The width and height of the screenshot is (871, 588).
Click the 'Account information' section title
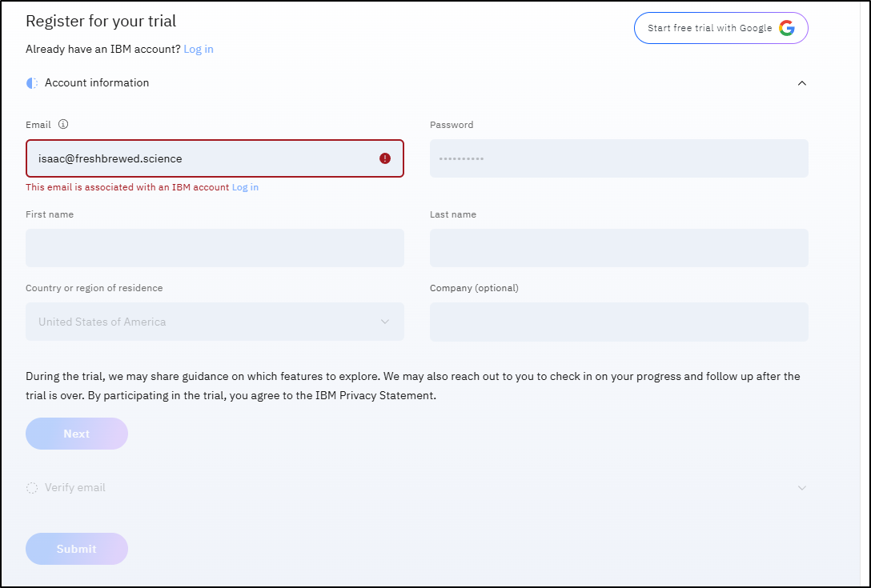tap(97, 82)
